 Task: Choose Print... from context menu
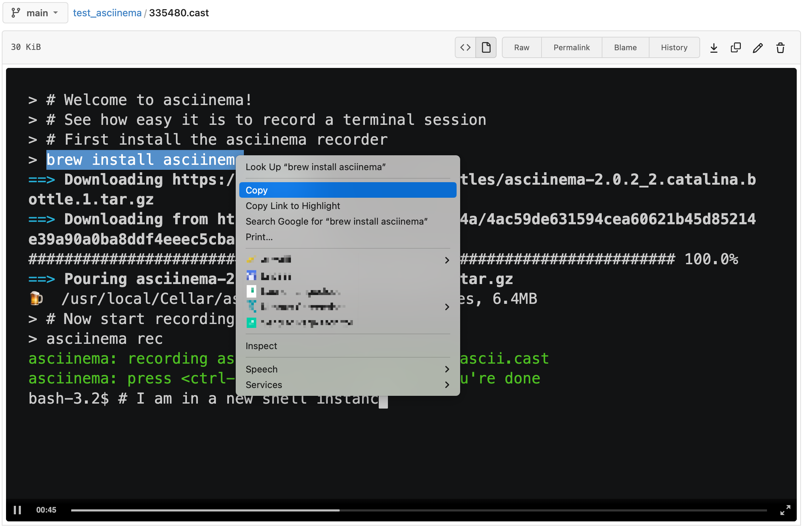click(348, 237)
